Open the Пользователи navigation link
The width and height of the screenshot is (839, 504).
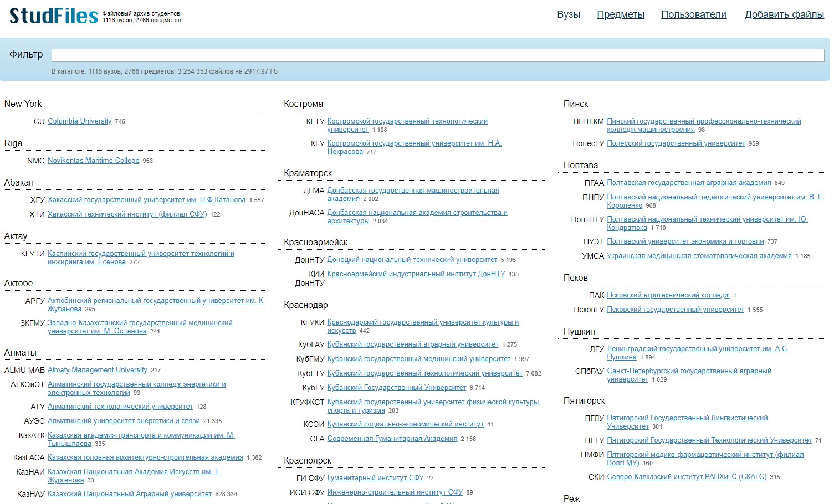694,14
